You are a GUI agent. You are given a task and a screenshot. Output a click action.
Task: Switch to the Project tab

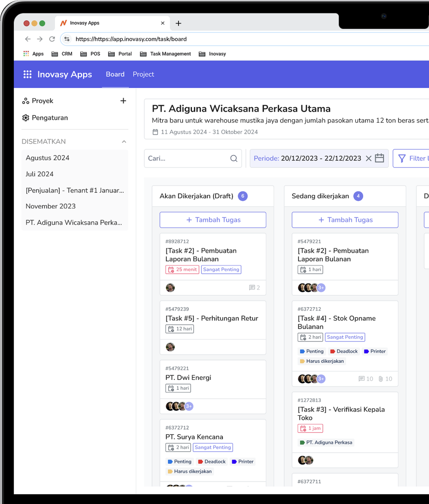click(143, 74)
